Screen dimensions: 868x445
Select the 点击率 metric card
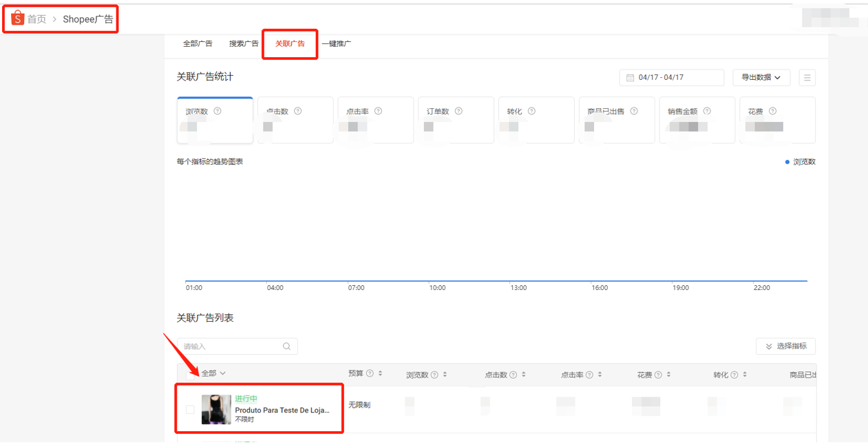point(375,120)
